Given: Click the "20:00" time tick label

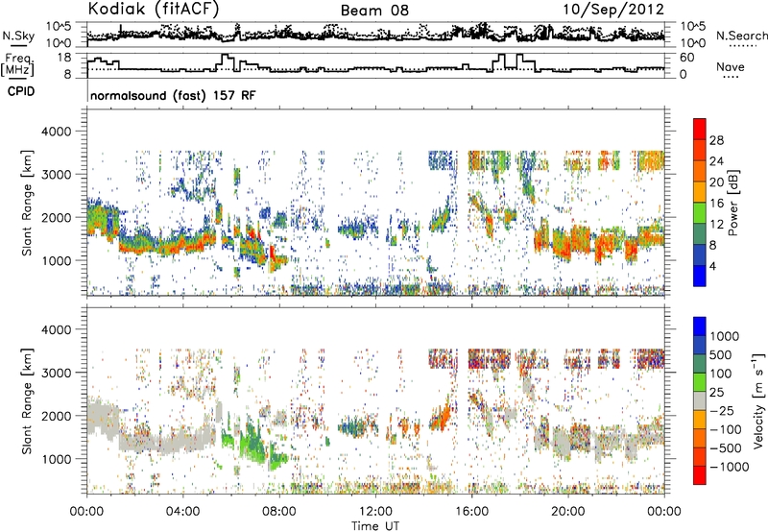Looking at the screenshot, I should click(x=567, y=512).
